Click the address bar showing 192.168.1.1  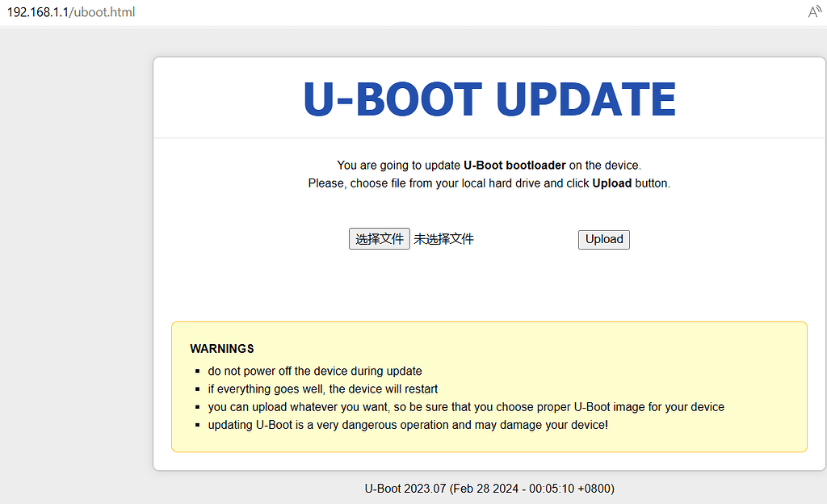click(x=39, y=12)
